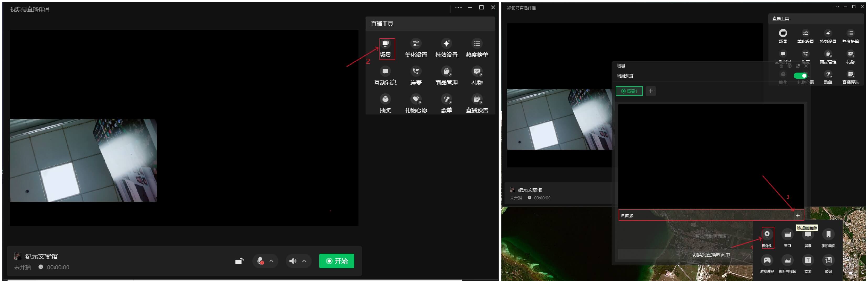The width and height of the screenshot is (868, 283).
Task: Open 商品管理 in the right window
Action: [x=828, y=57]
